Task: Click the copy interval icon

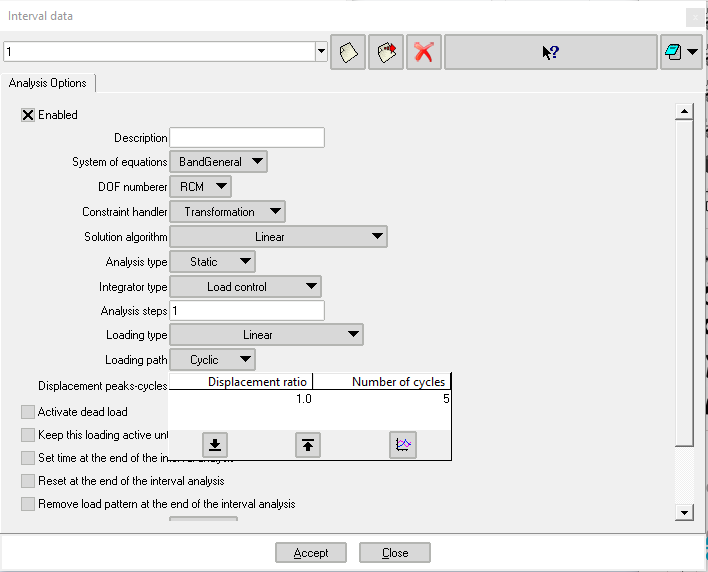Action: pos(385,52)
